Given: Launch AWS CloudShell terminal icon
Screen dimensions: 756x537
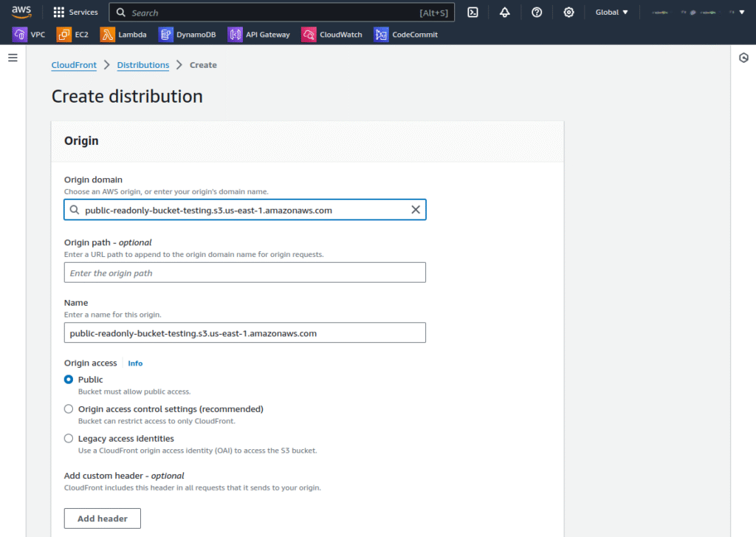Looking at the screenshot, I should pyautogui.click(x=473, y=12).
